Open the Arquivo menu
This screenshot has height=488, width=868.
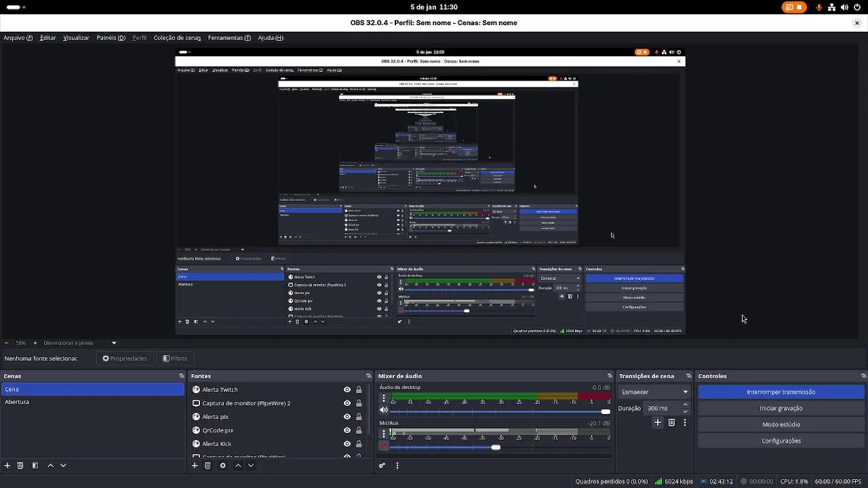pos(18,38)
